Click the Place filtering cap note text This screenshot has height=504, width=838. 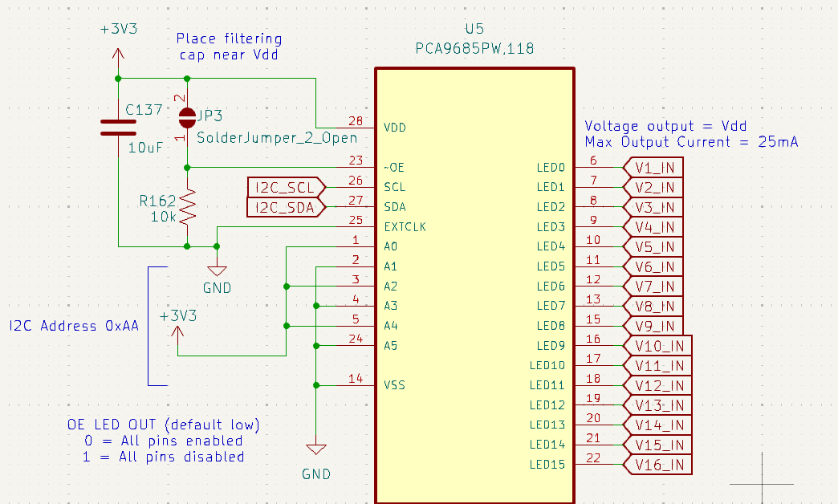[x=228, y=46]
